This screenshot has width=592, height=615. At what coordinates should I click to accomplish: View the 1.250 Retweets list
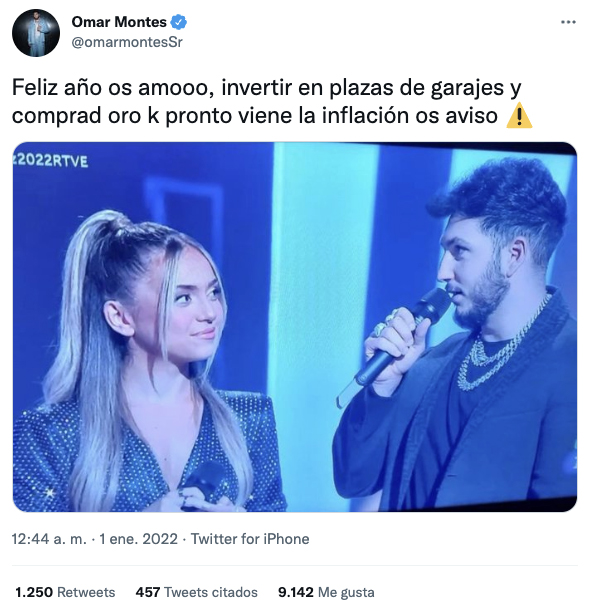[65, 592]
